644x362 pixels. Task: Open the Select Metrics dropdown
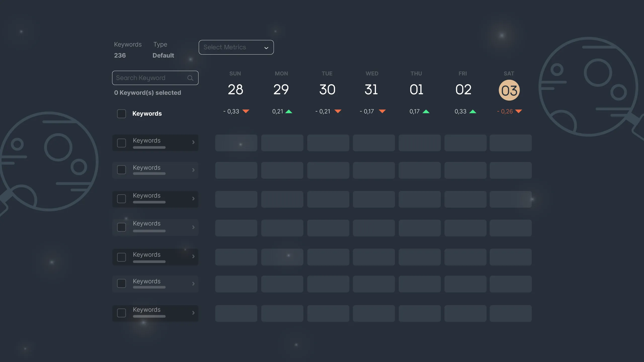click(x=236, y=47)
